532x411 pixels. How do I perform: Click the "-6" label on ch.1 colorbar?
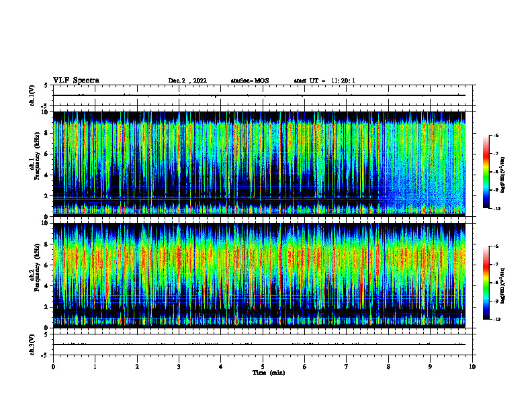tap(496, 135)
